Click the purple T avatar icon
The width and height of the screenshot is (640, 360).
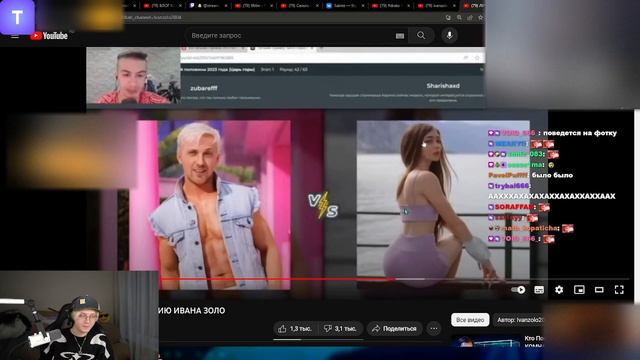(x=17, y=18)
